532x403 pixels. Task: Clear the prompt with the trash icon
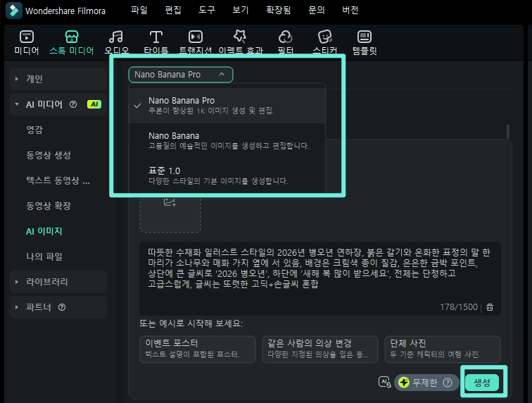tap(490, 307)
